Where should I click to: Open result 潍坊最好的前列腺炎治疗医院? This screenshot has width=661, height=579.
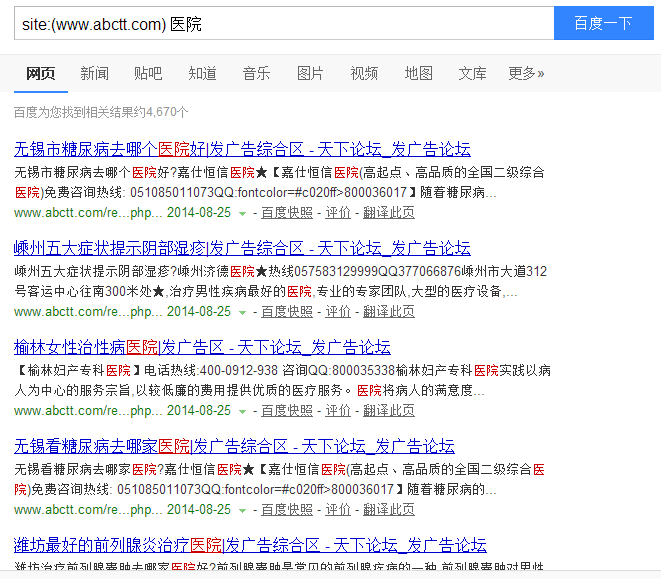(250, 545)
